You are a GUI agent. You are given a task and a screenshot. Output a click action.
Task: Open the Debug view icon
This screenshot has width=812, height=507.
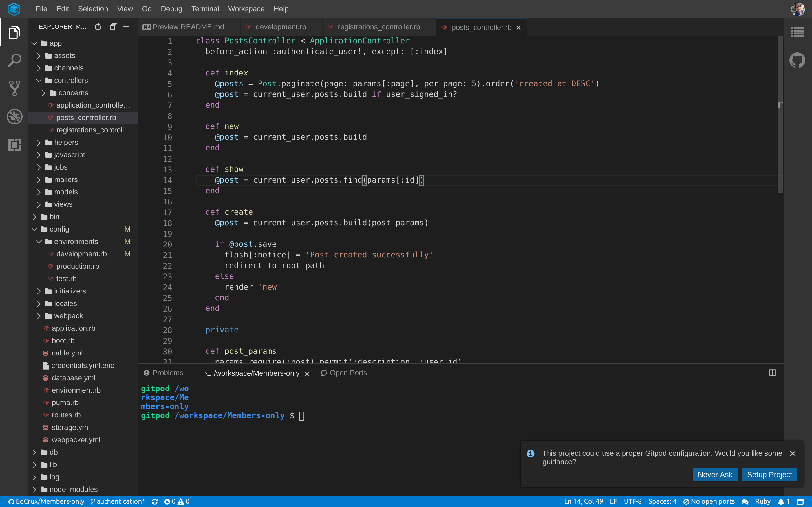coord(14,117)
